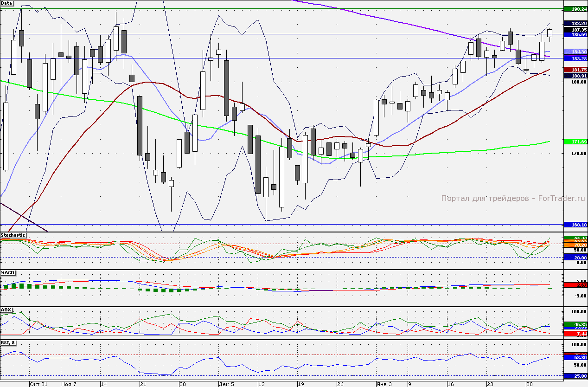Select the red 2.67 MACD value tag
The width and height of the screenshot is (588, 387).
click(575, 285)
